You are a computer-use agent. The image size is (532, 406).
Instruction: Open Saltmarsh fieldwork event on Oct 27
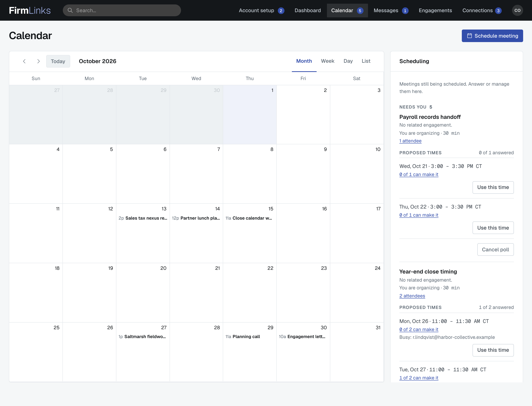click(x=143, y=336)
